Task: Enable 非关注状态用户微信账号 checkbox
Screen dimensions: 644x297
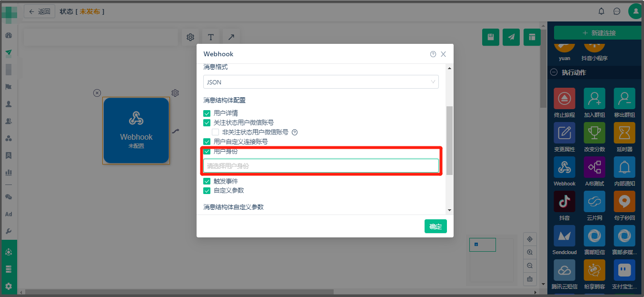Action: point(215,132)
